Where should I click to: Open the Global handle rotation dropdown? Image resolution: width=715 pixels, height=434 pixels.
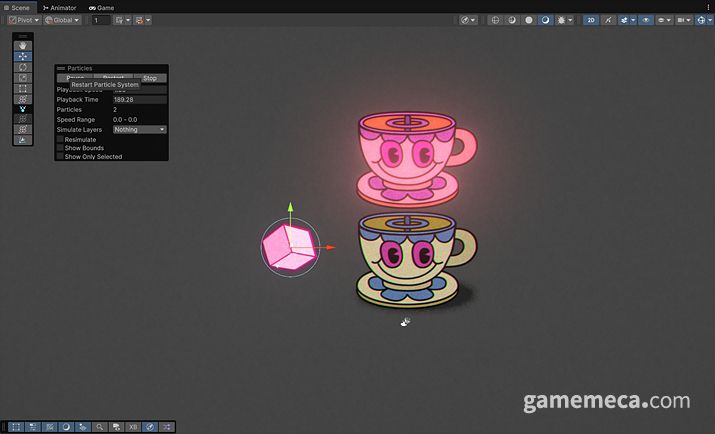tap(63, 20)
